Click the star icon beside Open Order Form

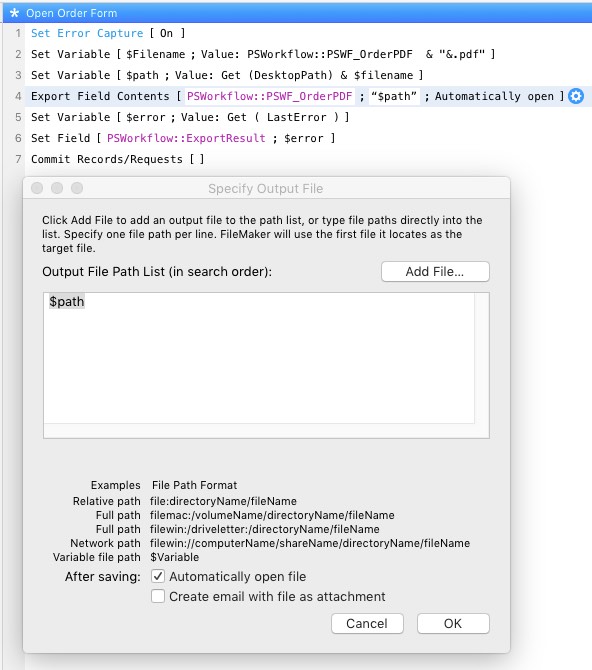(x=15, y=13)
